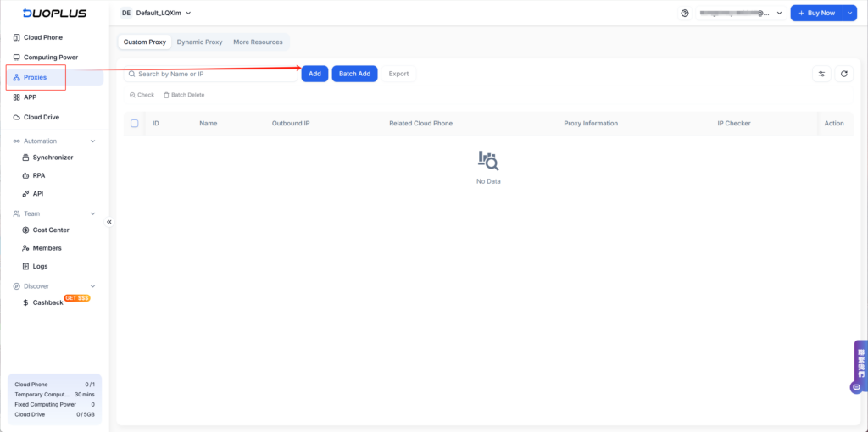Click the API icon

25,194
